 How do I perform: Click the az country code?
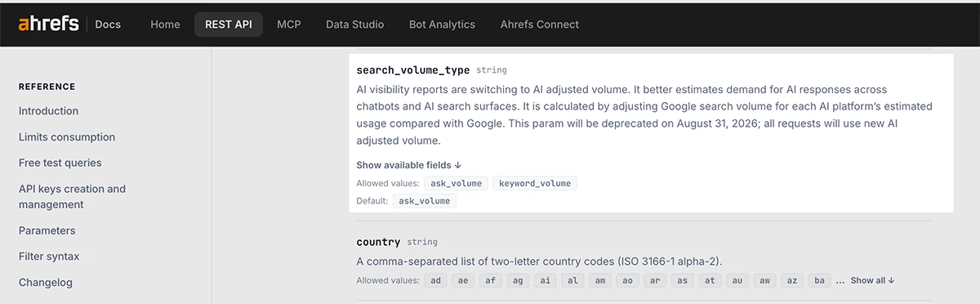(x=792, y=280)
